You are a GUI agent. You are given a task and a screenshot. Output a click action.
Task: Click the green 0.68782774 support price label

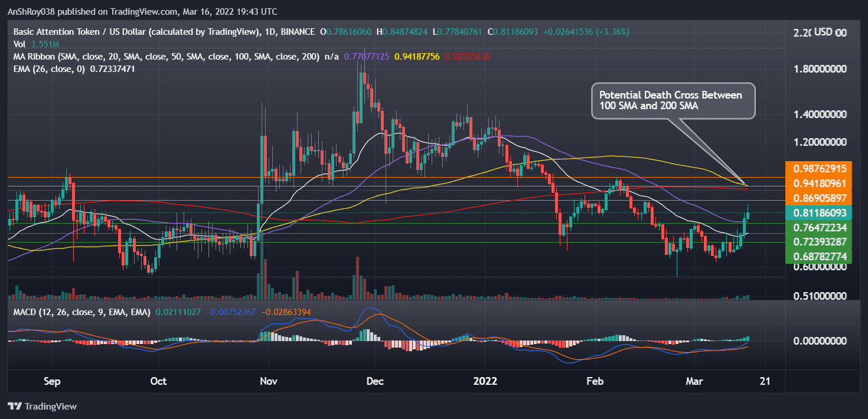819,256
